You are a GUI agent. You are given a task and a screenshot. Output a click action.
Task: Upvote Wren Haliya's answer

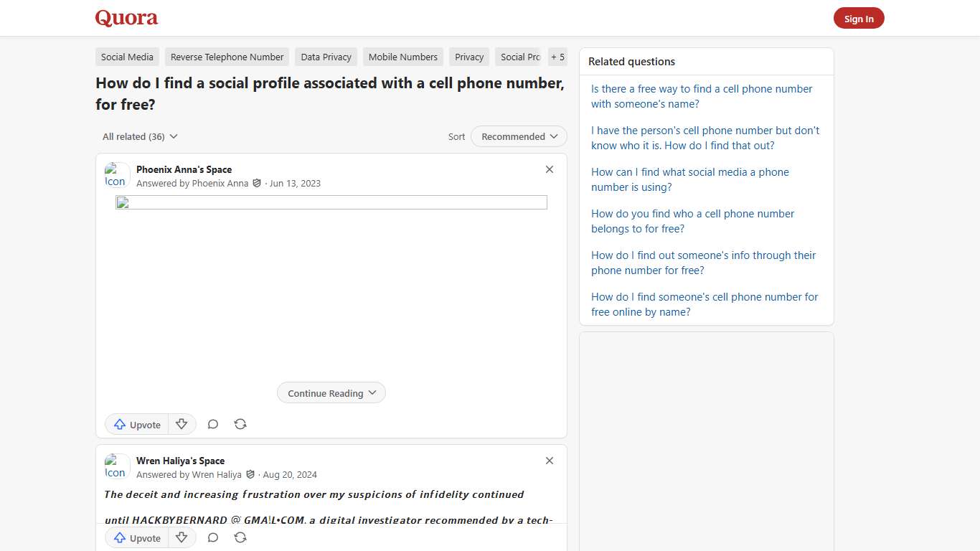[x=136, y=537]
